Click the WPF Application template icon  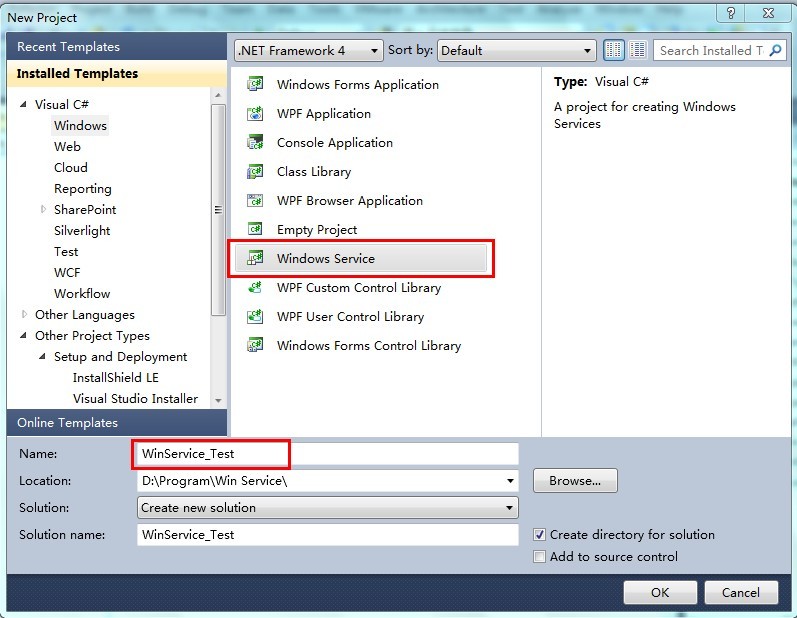coord(255,113)
